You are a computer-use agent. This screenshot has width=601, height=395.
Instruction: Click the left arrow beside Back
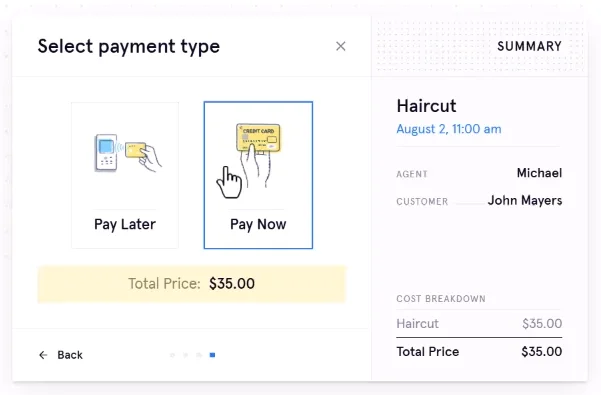[43, 355]
